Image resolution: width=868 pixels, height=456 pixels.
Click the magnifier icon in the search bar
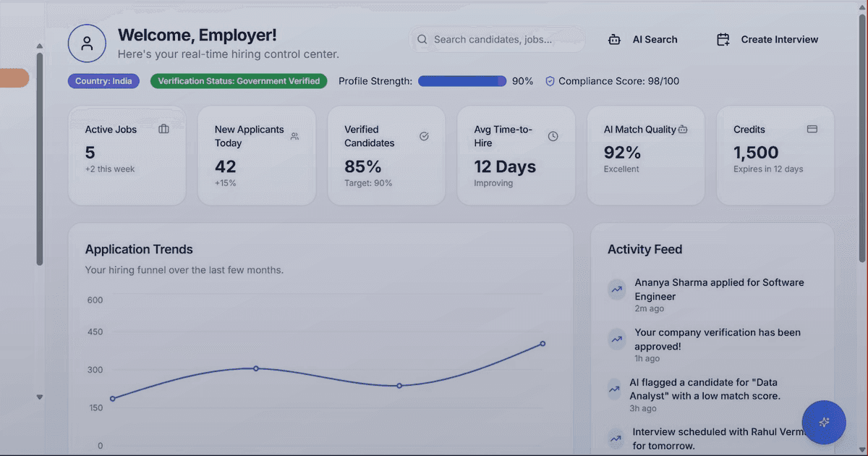point(422,39)
